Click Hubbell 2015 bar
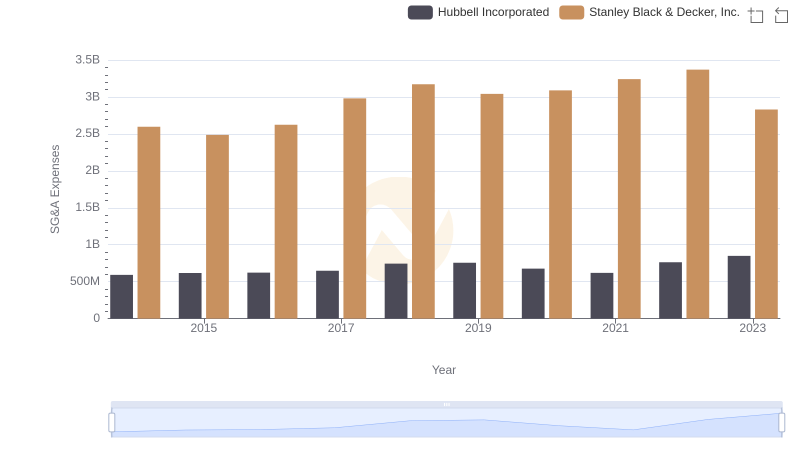The image size is (800, 461). 190,296
